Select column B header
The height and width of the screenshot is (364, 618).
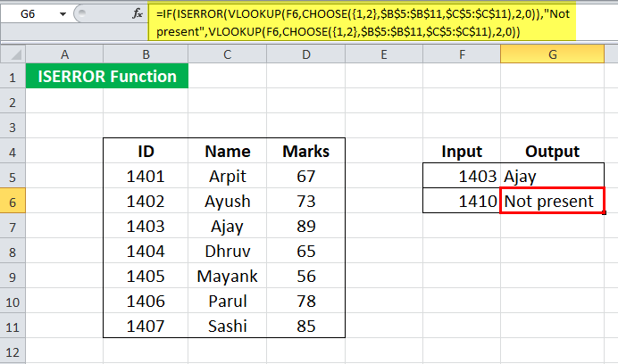coord(146,54)
